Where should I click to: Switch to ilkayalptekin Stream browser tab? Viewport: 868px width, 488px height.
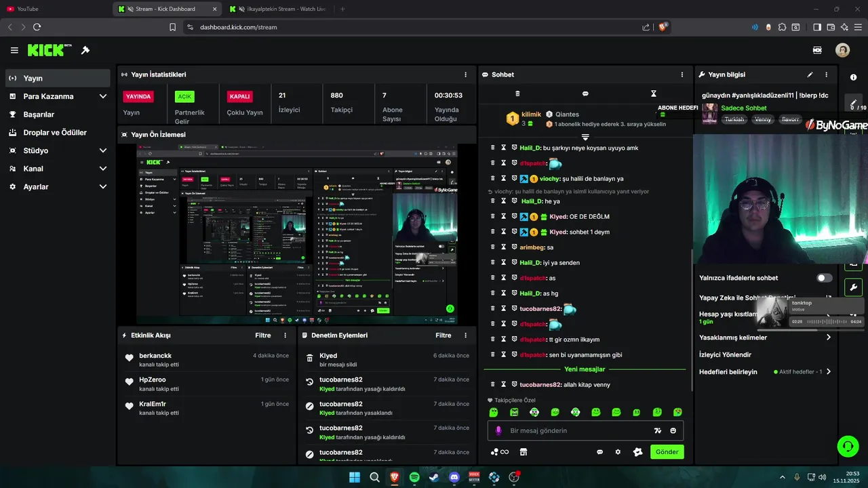(x=277, y=9)
